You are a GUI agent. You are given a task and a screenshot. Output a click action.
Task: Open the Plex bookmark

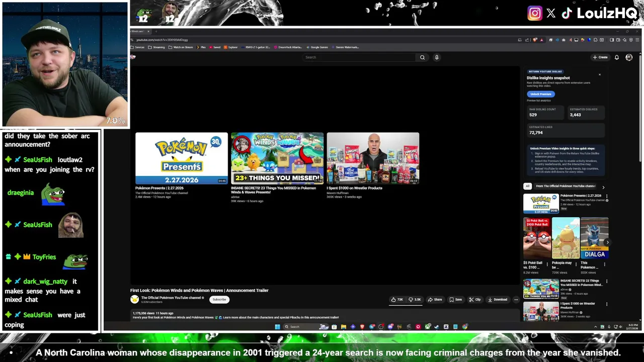[201, 47]
